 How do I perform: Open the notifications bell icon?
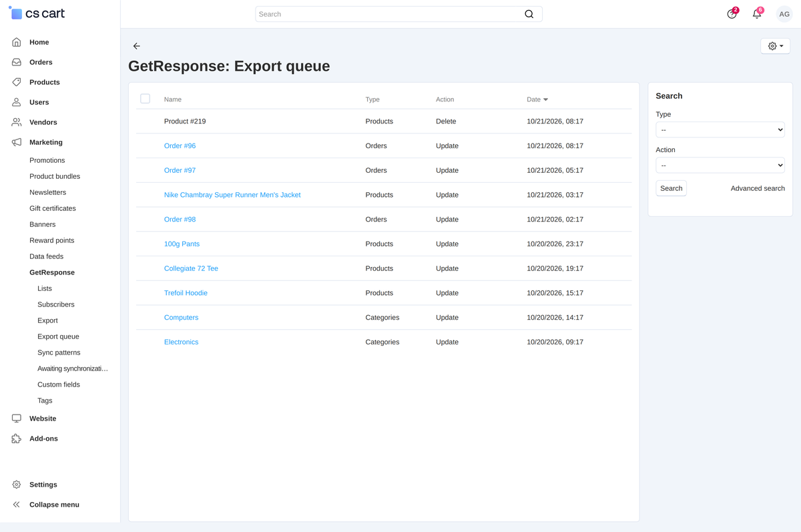[x=757, y=14]
